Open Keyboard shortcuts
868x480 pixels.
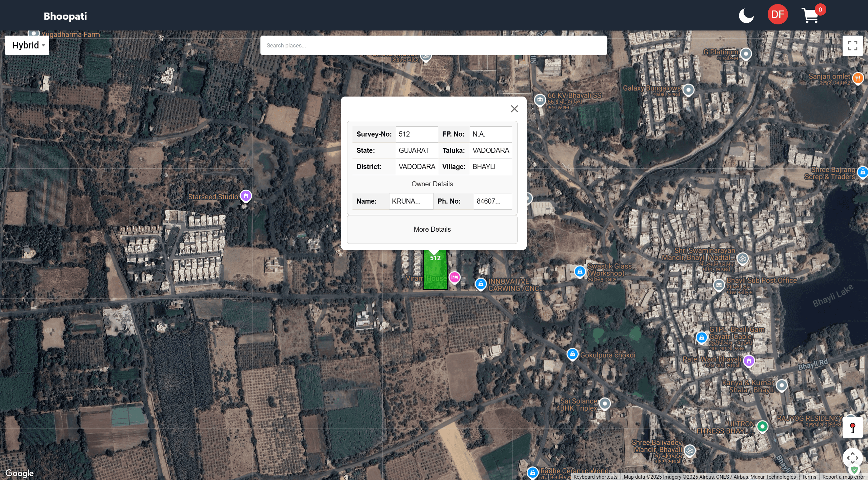(595, 477)
